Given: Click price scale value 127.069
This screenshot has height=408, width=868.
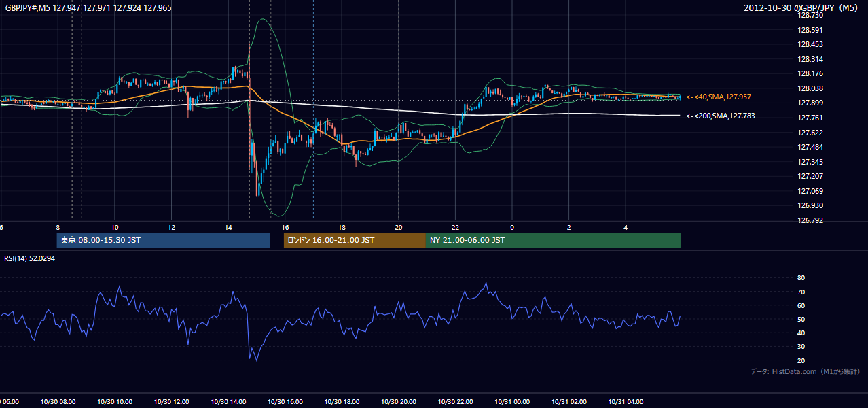Looking at the screenshot, I should pyautogui.click(x=811, y=191).
